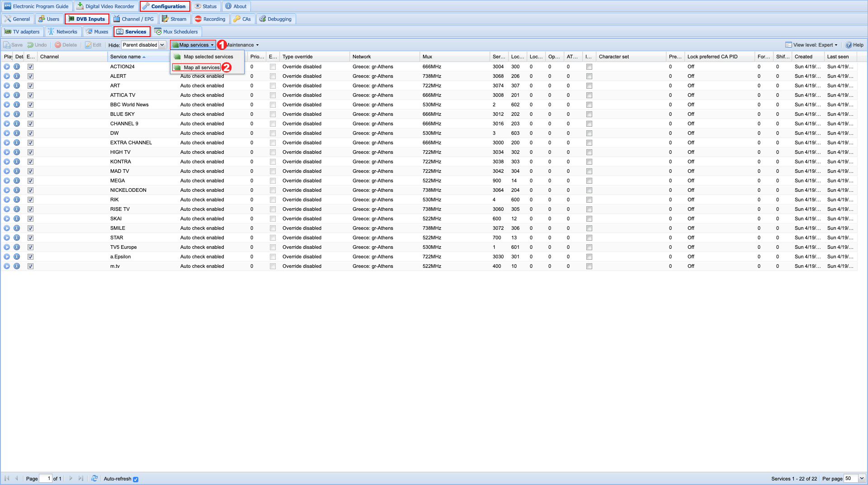Screen dimensions: 868x485
Task: Toggle the Auto-refresh checkbox
Action: click(136, 479)
